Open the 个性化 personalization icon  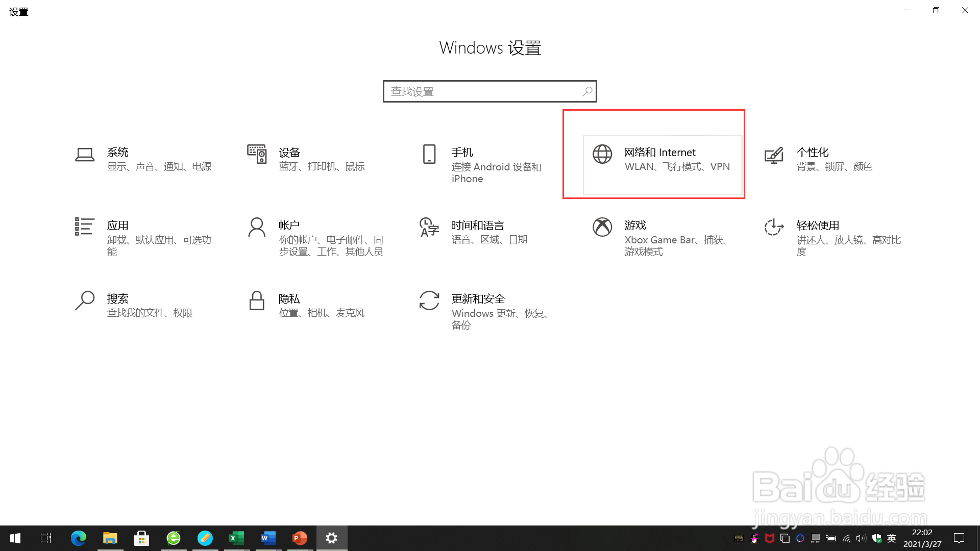[774, 155]
